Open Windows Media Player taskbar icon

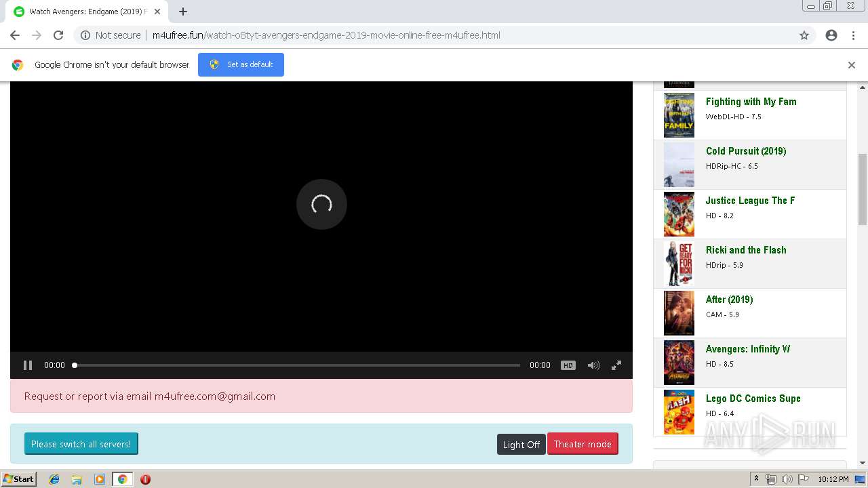click(100, 479)
